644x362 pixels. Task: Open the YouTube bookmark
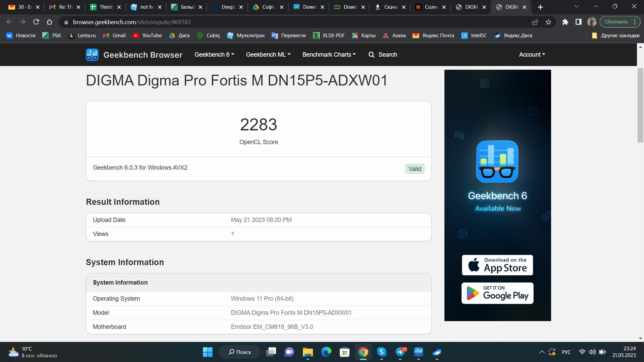(x=147, y=36)
